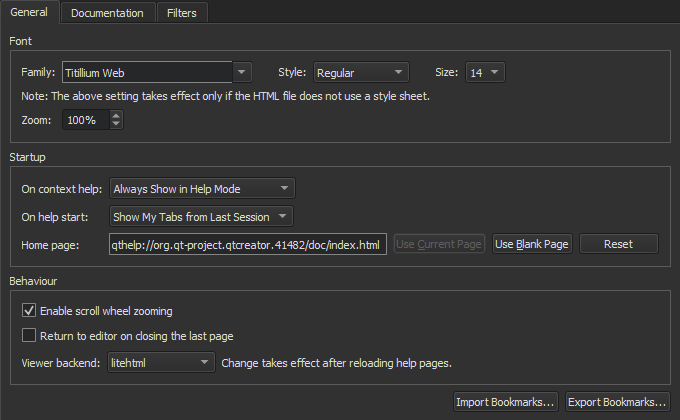Expand the font Family dropdown arrow
This screenshot has width=680, height=420.
(x=244, y=73)
